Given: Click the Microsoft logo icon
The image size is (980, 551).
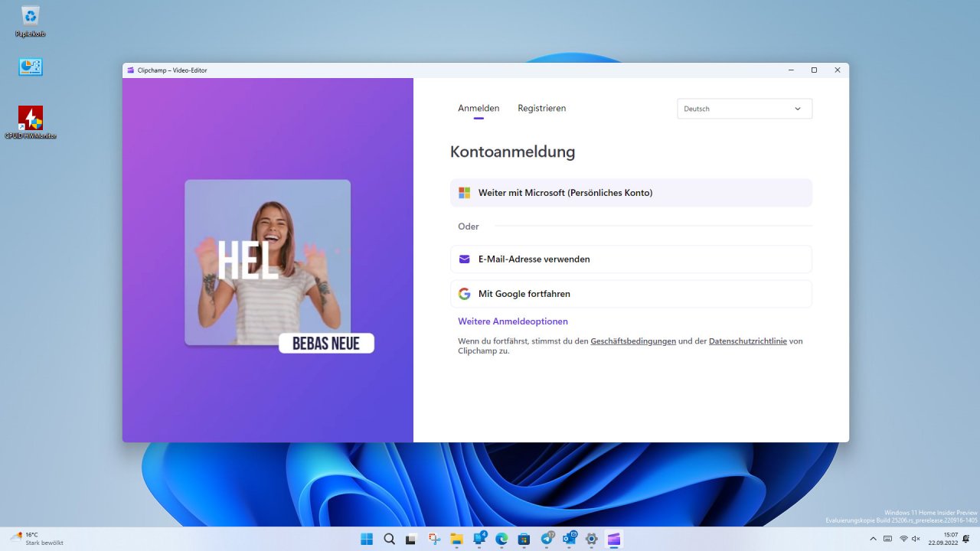Looking at the screenshot, I should pyautogui.click(x=464, y=193).
